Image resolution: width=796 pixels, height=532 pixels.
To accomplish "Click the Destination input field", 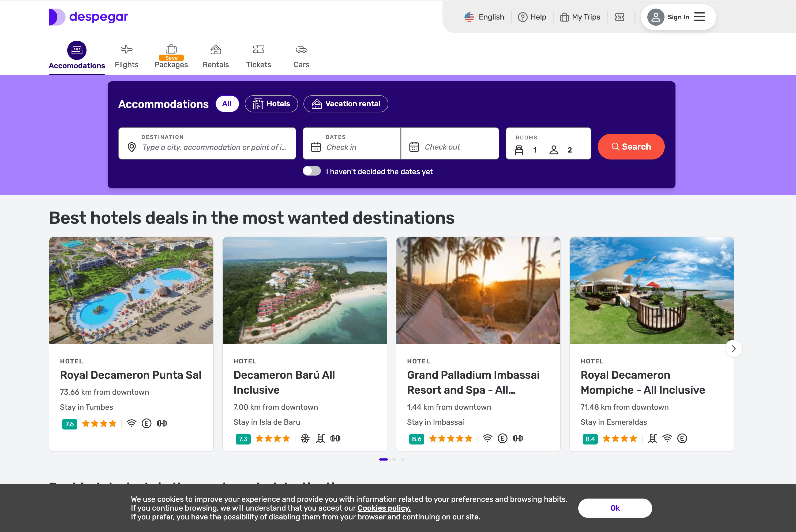I will [x=214, y=147].
